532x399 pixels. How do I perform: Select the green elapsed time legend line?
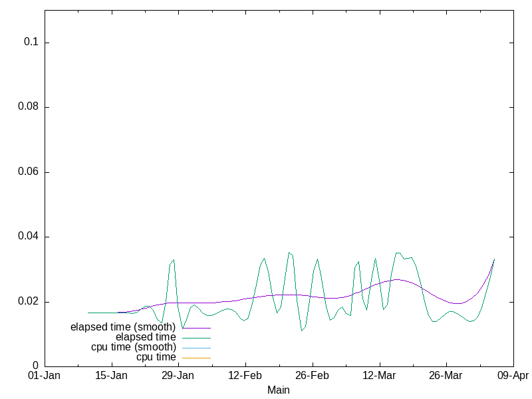click(x=197, y=338)
